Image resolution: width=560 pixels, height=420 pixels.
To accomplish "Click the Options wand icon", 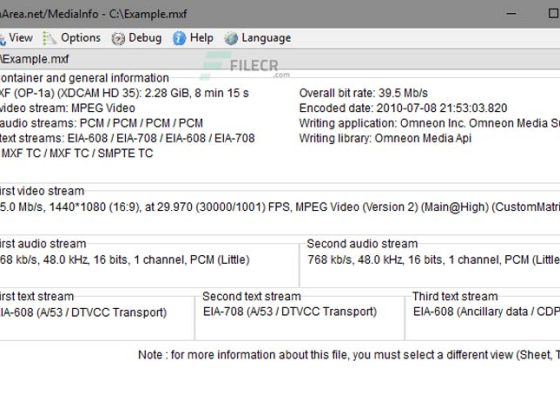I will click(49, 38).
